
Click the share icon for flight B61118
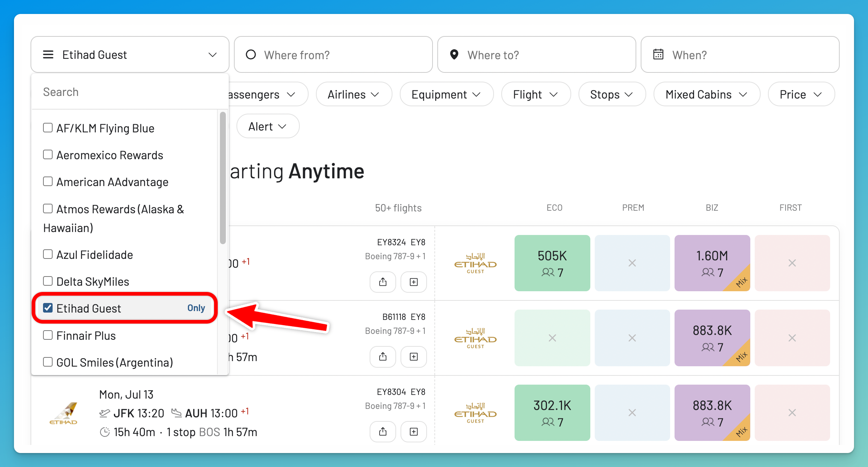point(383,357)
